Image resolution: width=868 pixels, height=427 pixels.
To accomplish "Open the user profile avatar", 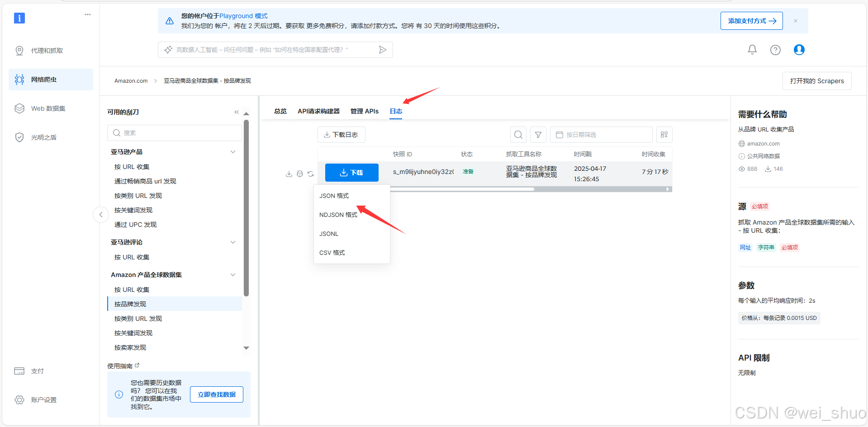I will [x=799, y=50].
